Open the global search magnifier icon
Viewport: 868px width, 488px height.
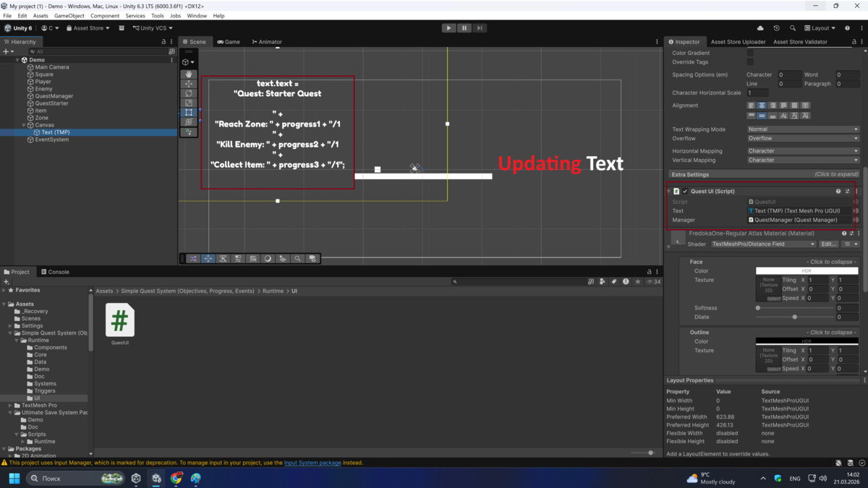tap(792, 28)
